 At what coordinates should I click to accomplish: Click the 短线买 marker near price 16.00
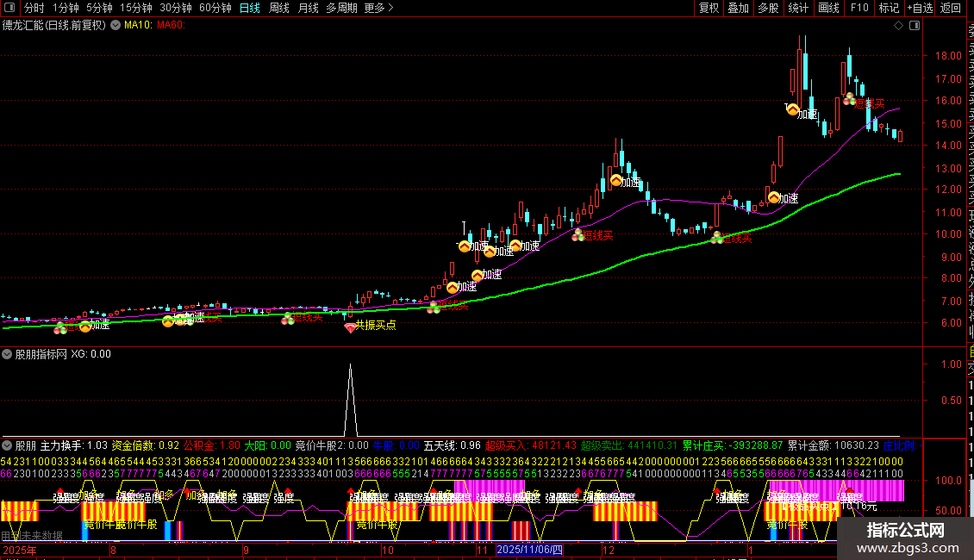coord(850,99)
